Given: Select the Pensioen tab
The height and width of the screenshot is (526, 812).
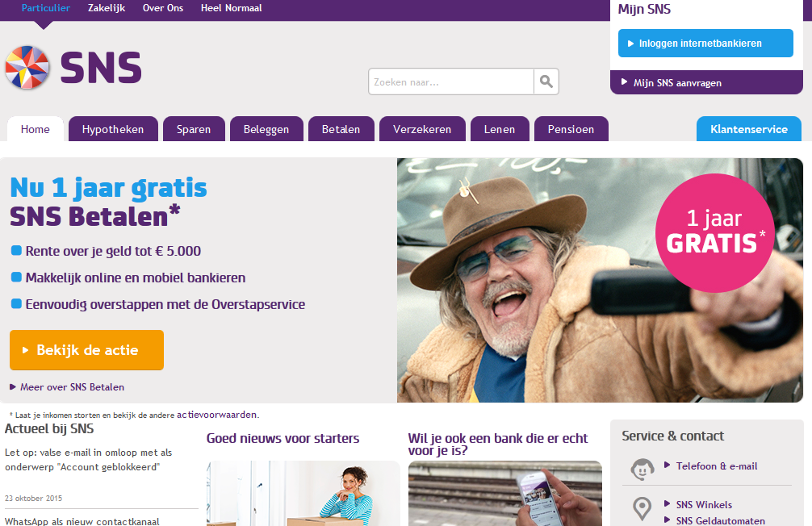Looking at the screenshot, I should coord(571,129).
